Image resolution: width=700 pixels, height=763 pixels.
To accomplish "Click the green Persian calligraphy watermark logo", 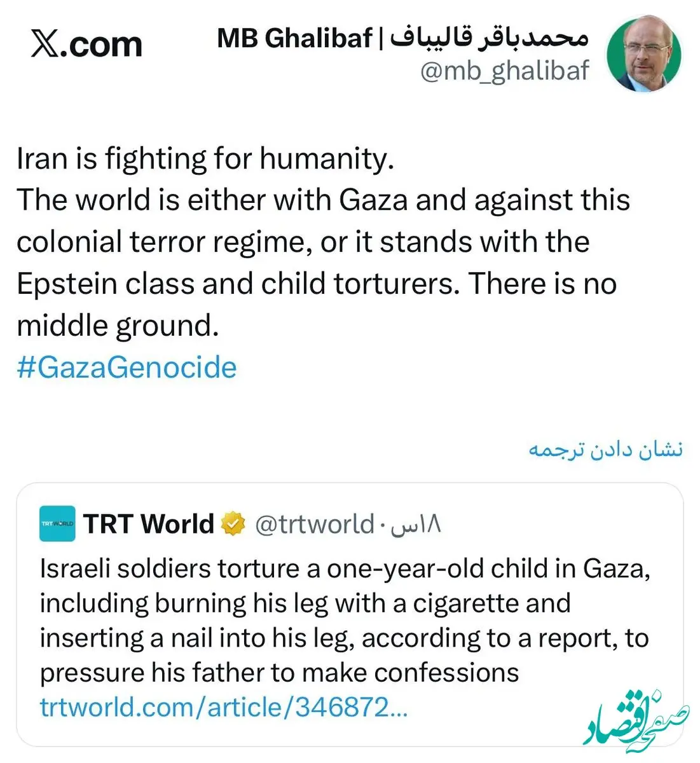I will [x=638, y=725].
